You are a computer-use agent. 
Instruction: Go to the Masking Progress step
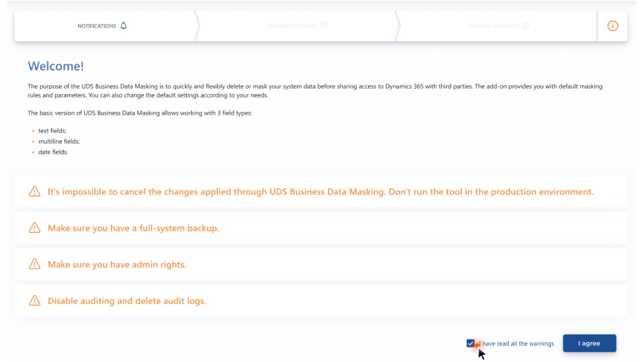click(498, 26)
